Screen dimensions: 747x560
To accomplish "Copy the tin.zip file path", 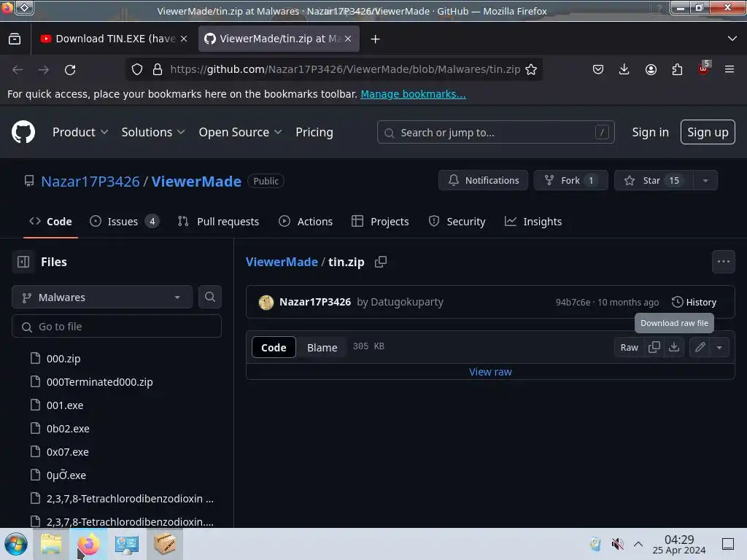I will click(x=381, y=262).
